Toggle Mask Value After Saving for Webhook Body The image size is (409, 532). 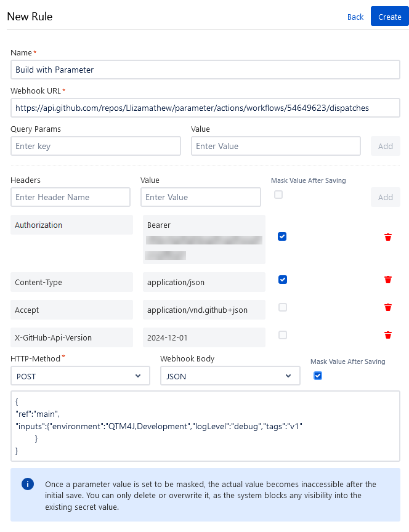tap(318, 376)
